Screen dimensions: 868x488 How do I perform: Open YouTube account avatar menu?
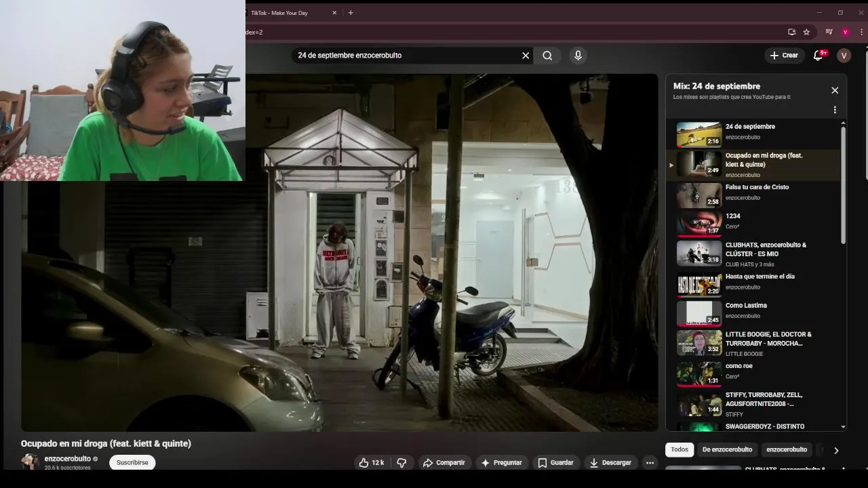844,56
